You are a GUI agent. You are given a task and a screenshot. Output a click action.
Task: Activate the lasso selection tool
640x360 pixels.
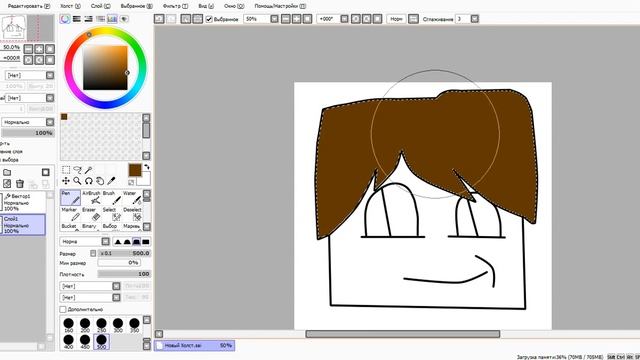point(77,169)
